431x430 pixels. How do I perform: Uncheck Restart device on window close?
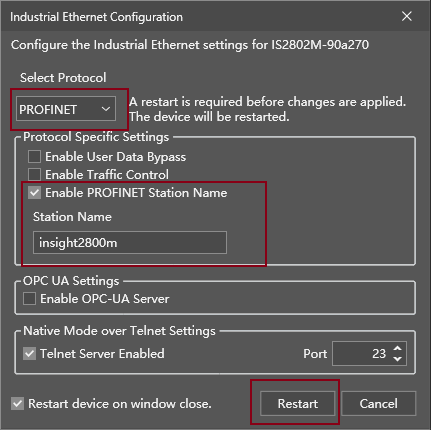click(17, 404)
